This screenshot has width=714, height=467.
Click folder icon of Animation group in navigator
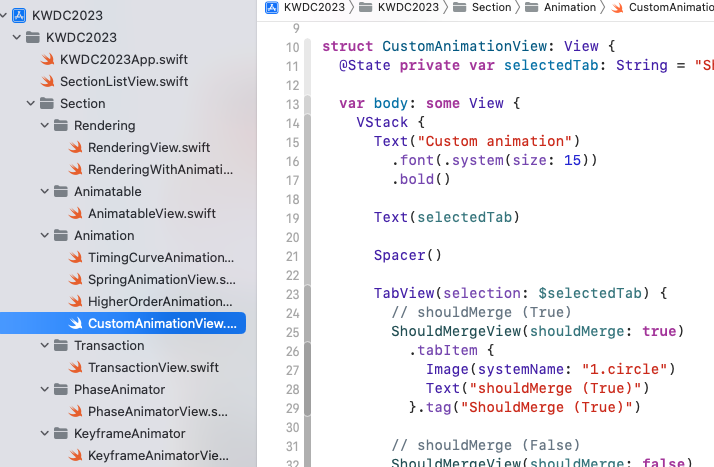(x=61, y=235)
